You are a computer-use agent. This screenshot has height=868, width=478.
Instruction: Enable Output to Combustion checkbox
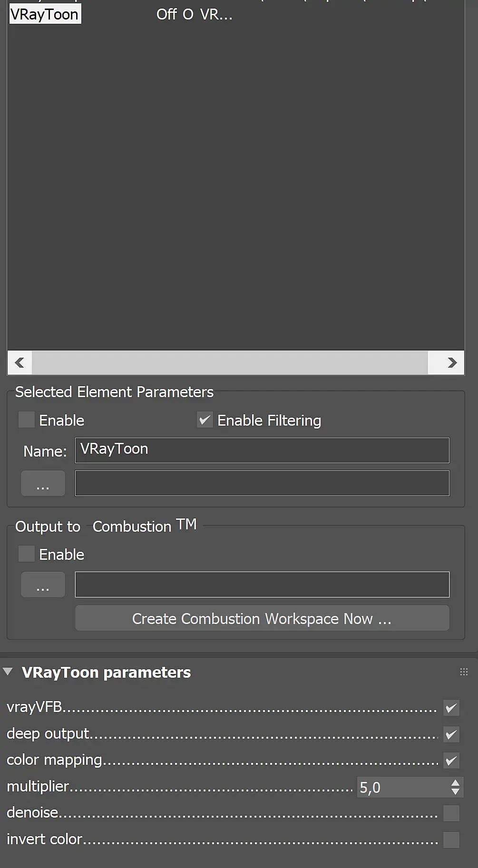27,554
